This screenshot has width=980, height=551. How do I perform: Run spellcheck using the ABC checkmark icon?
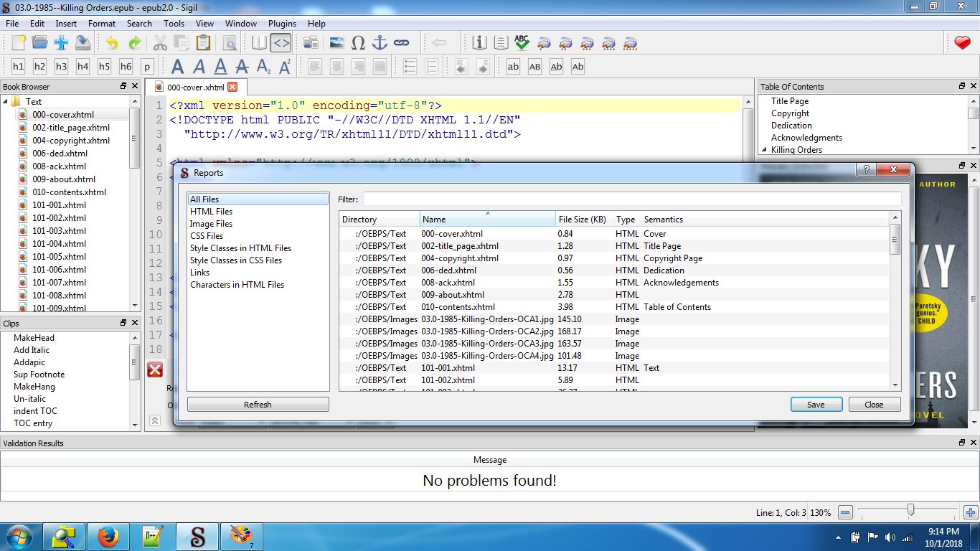522,43
